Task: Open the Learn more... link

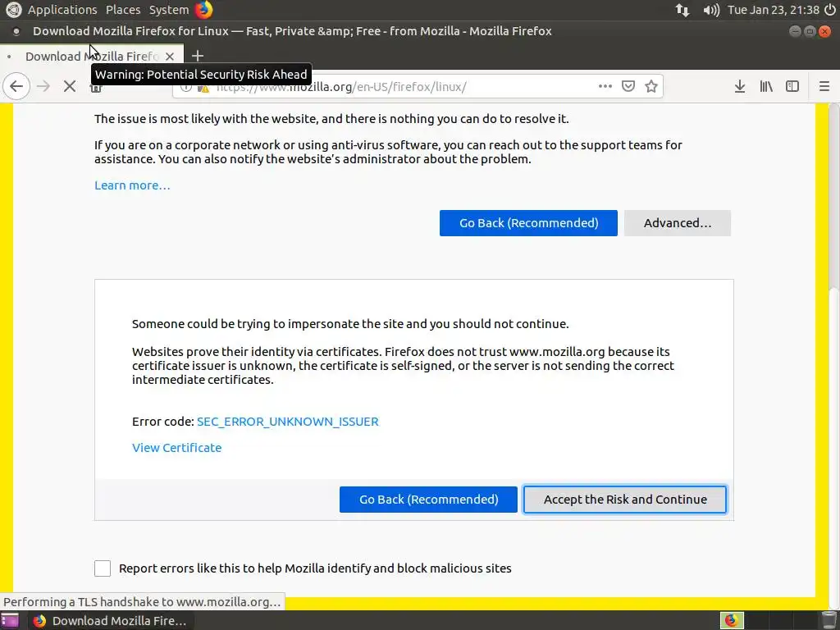Action: click(x=132, y=185)
